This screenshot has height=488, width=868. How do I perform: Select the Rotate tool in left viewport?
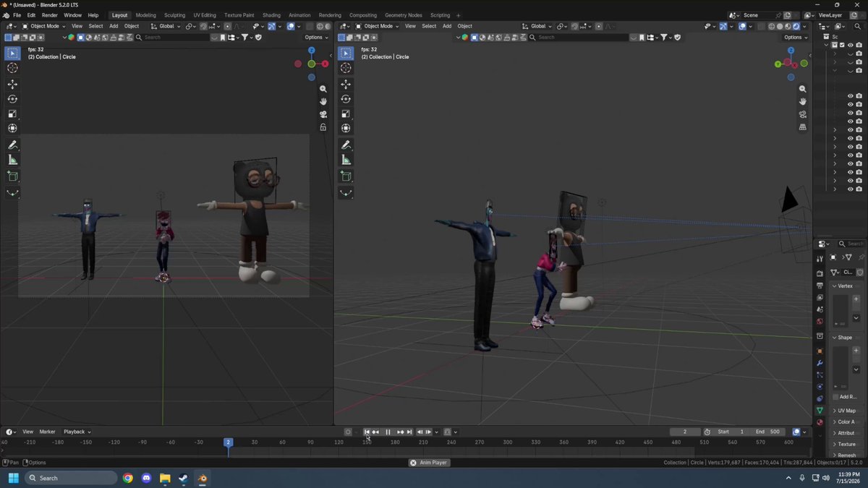12,99
